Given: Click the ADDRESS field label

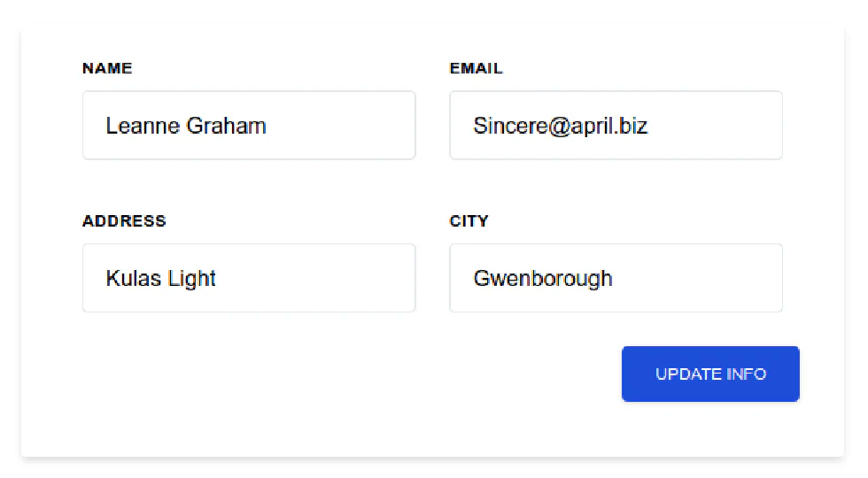Looking at the screenshot, I should pyautogui.click(x=124, y=221).
